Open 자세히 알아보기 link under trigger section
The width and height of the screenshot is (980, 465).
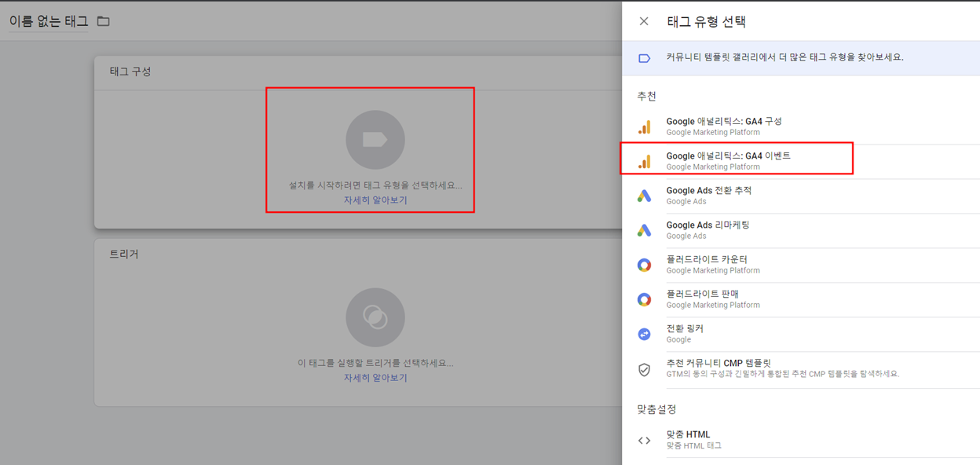(x=375, y=378)
